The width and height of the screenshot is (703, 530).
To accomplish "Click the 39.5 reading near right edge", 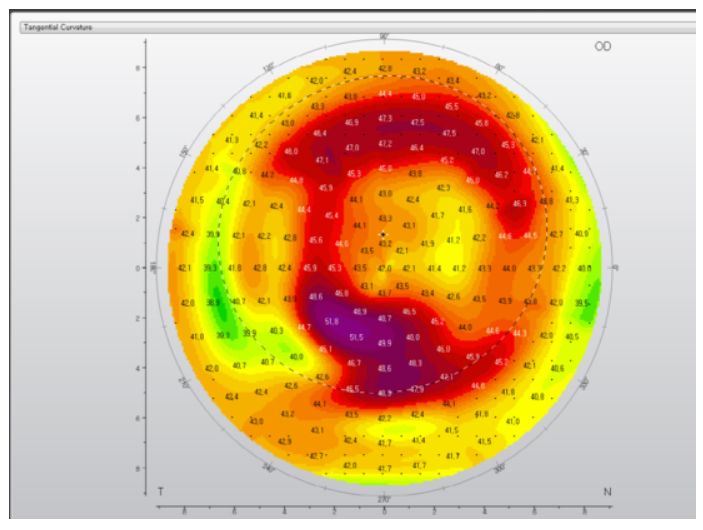I will 583,302.
